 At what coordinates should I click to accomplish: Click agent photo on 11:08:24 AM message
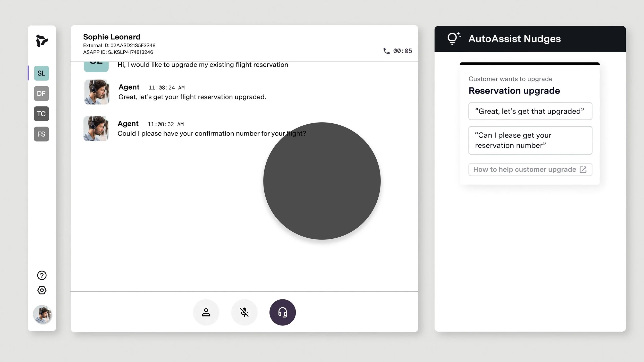click(97, 92)
